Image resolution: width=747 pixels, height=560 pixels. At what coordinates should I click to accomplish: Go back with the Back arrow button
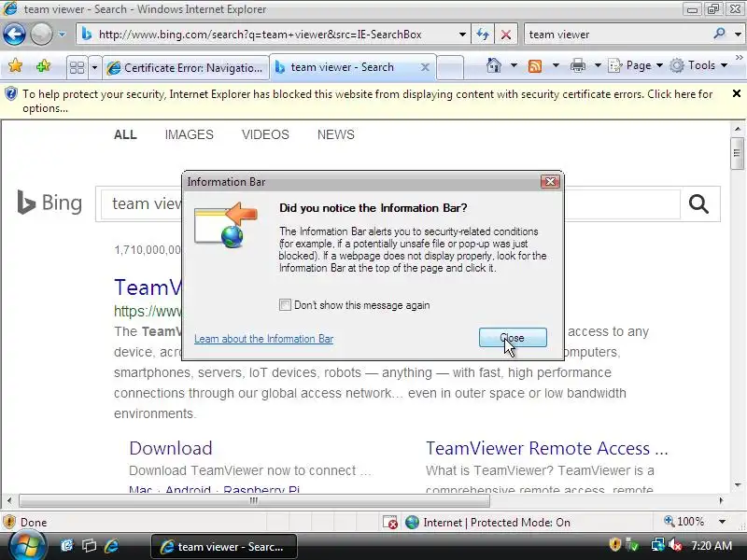click(x=14, y=35)
